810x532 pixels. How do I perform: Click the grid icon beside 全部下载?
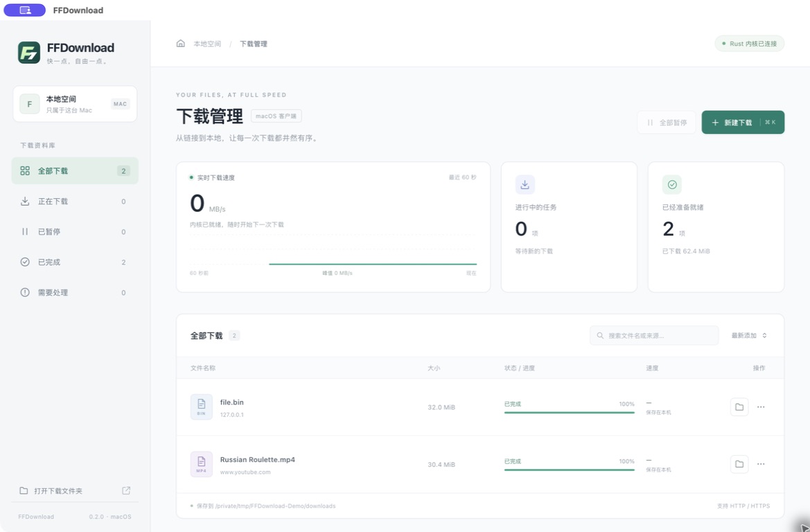click(x=25, y=171)
